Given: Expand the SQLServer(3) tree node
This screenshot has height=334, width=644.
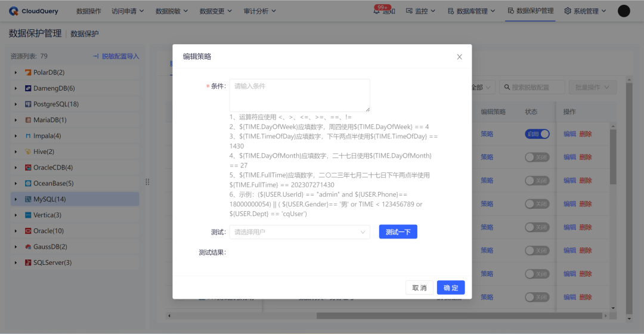Looking at the screenshot, I should [16, 262].
